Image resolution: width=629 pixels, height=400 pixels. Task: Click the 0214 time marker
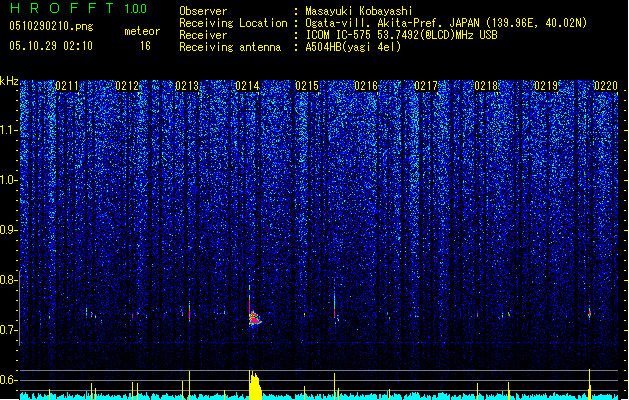coord(247,85)
